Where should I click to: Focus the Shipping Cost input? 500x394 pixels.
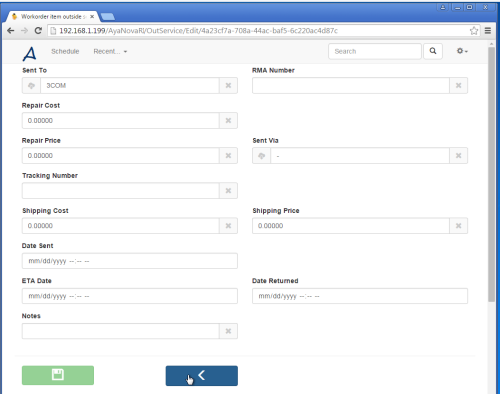[x=121, y=226]
